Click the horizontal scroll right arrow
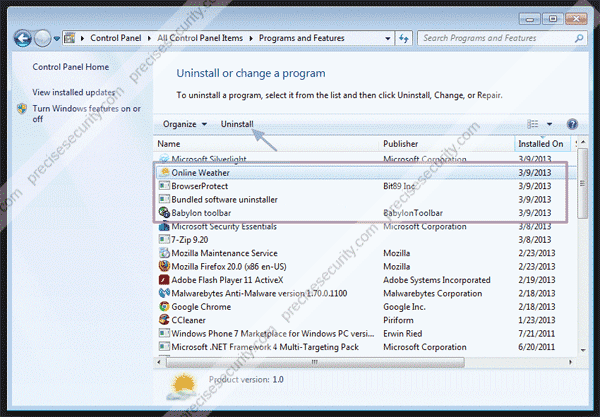Screen dimensions: 600x417 coord(570,362)
